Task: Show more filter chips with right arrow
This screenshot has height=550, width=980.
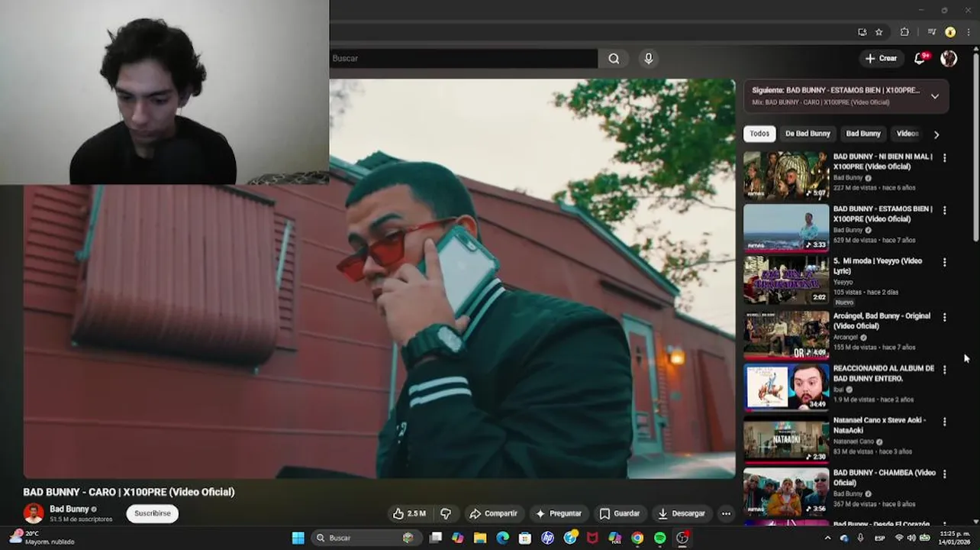Action: tap(936, 134)
